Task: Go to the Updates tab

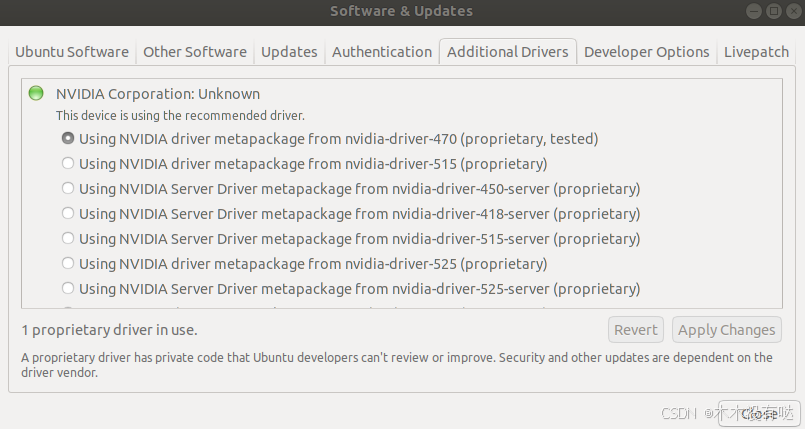Action: [x=289, y=52]
